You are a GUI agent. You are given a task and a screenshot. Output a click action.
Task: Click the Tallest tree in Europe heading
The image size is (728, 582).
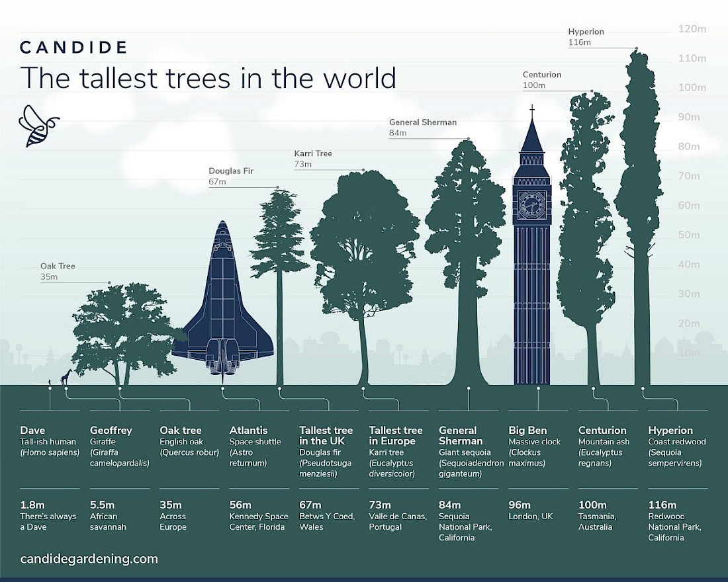[x=396, y=435]
